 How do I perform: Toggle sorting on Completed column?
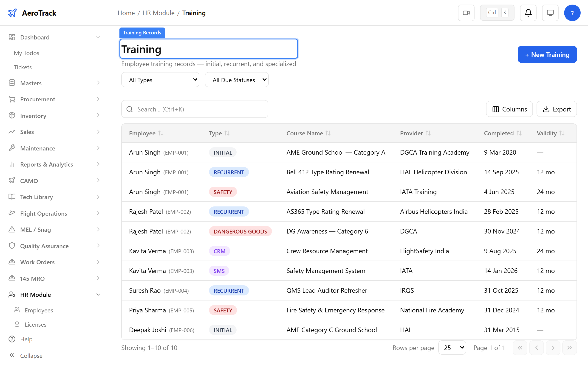coord(519,133)
